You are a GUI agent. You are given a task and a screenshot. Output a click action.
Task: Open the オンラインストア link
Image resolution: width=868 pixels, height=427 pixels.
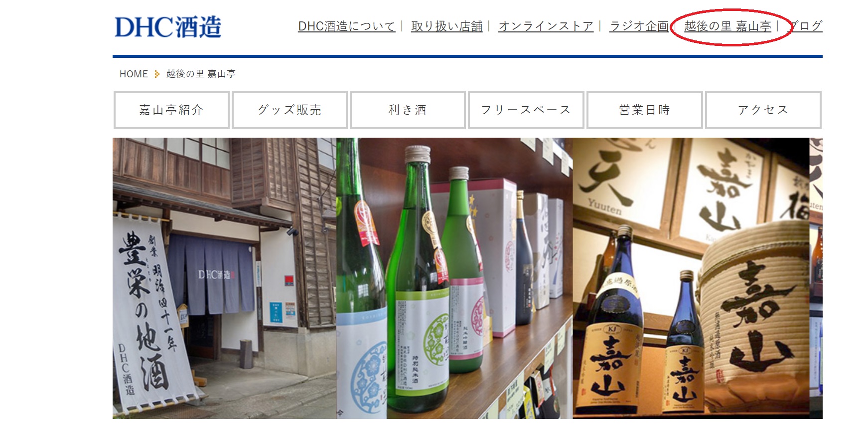(546, 26)
